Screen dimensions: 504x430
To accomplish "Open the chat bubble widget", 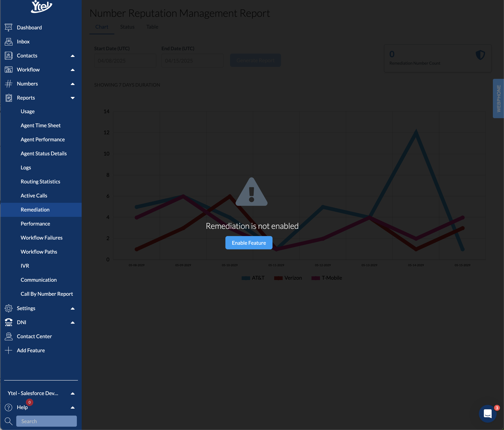I will pos(487,414).
